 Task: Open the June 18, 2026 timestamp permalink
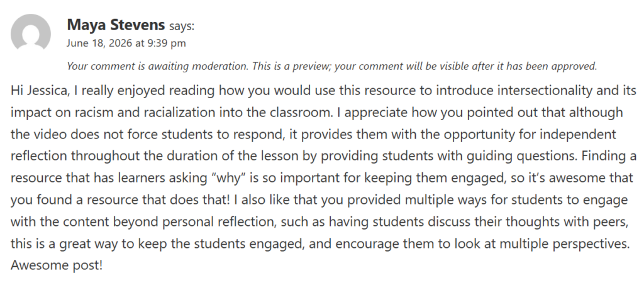pos(126,43)
